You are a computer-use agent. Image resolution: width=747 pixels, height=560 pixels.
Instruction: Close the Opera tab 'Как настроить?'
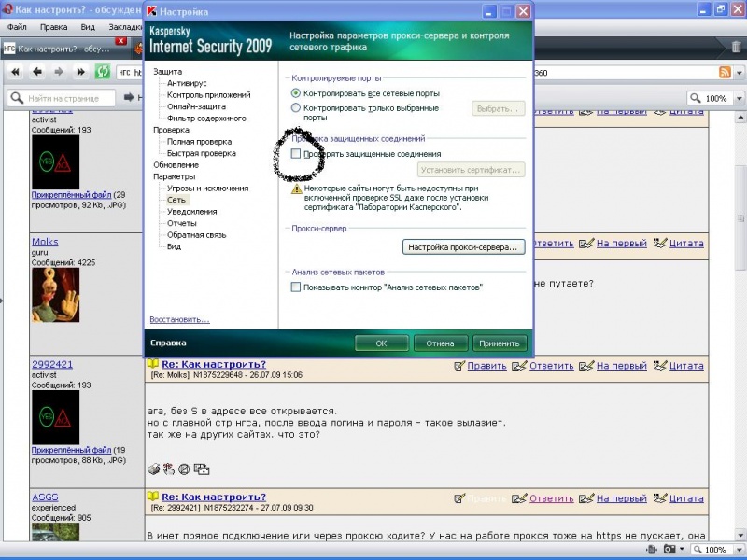coord(121,42)
